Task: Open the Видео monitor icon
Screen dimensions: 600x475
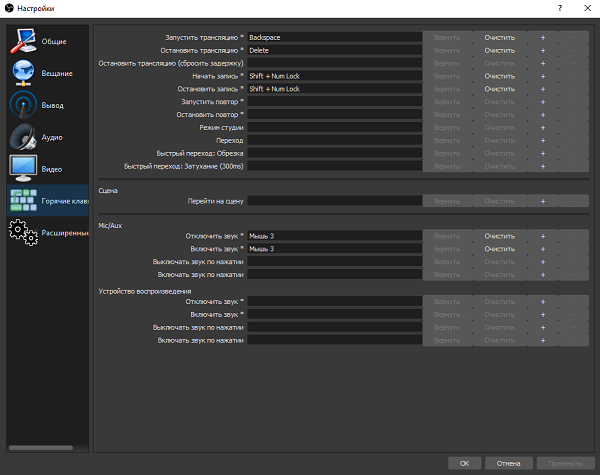Action: point(23,167)
